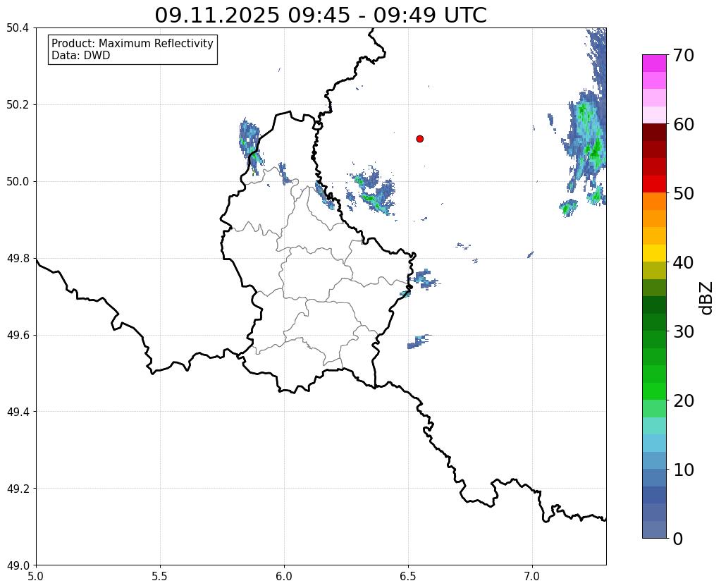Select the grey-blue 0 dBZ band at colorbar bottom
Screen dimensions: 721x588
654,529
